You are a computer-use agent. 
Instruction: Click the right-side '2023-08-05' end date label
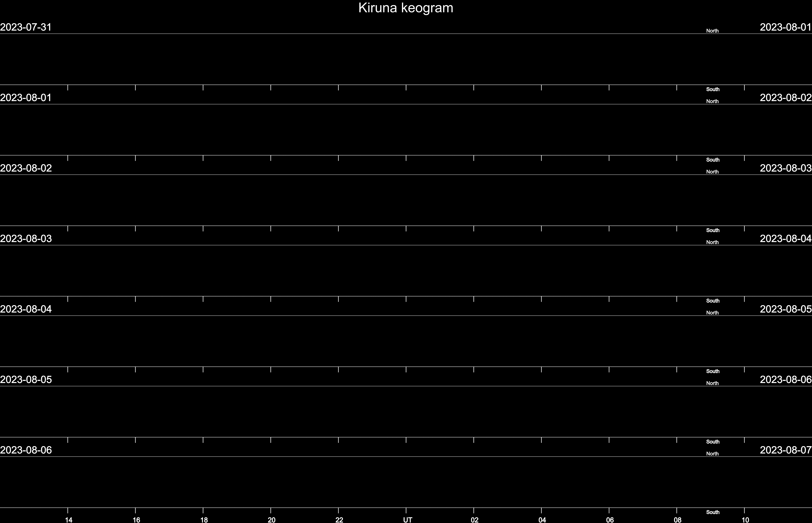[786, 309]
